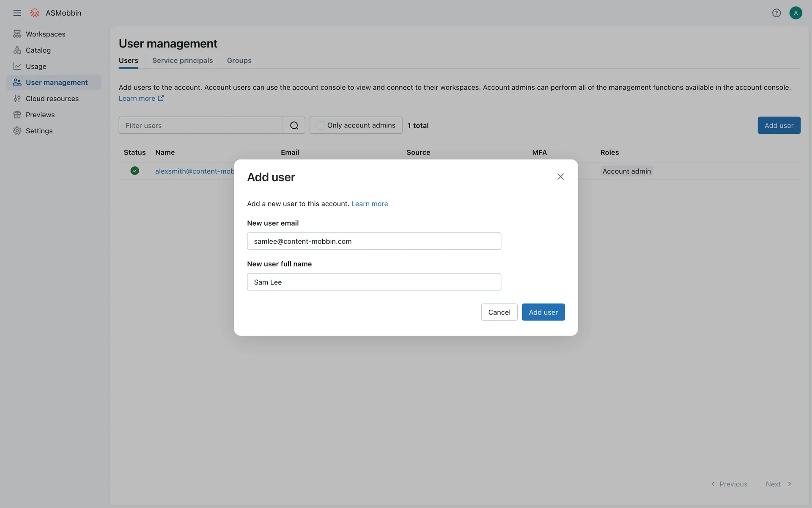Switch to the Service principals tab
Viewport: 812px width, 508px height.
(x=182, y=61)
